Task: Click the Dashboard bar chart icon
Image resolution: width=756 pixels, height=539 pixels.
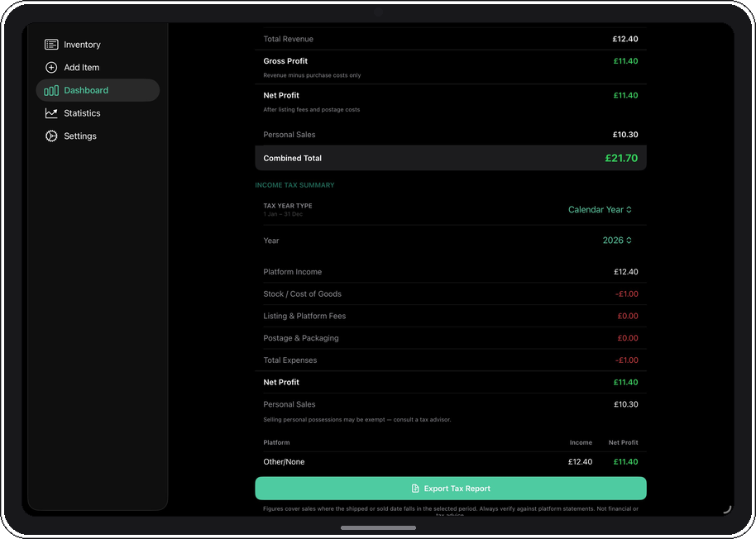Action: [x=51, y=91]
